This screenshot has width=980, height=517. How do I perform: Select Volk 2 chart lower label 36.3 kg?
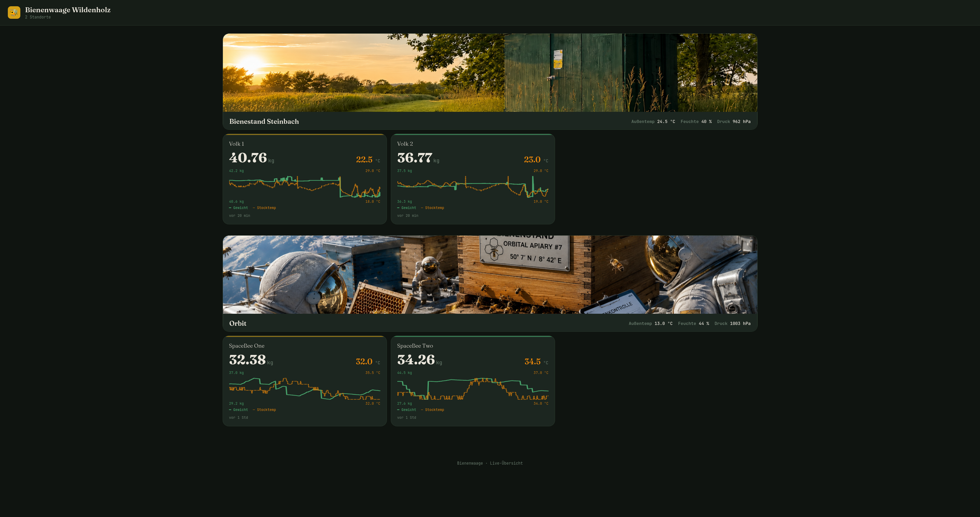coord(404,202)
